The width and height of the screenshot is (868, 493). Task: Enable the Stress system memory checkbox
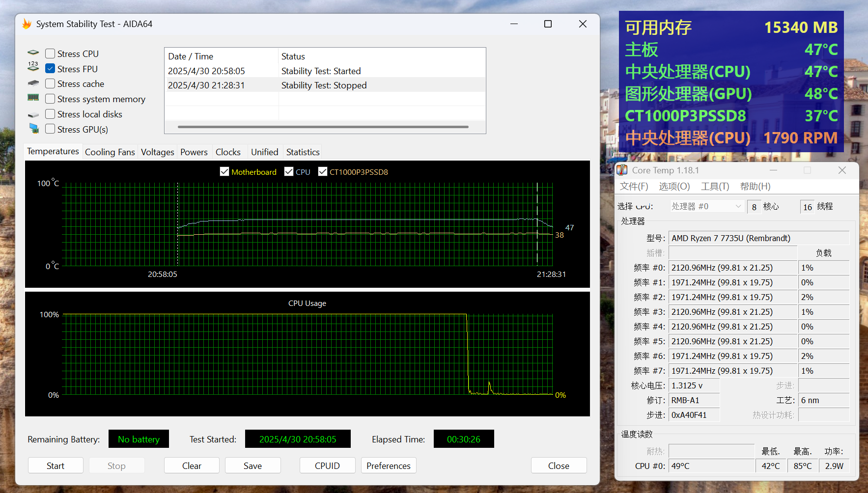point(50,99)
